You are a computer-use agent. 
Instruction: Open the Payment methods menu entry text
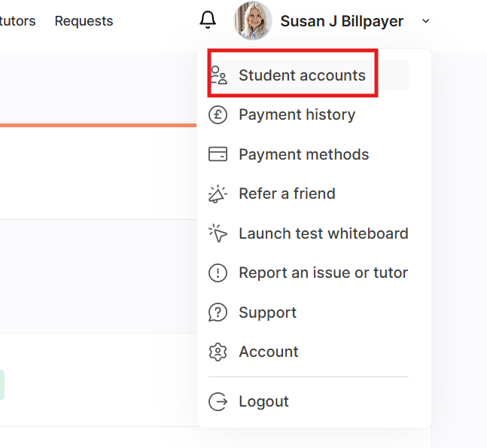point(303,154)
